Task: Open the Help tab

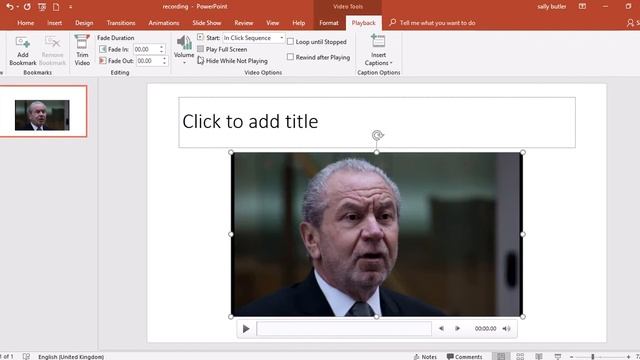Action: [298, 23]
